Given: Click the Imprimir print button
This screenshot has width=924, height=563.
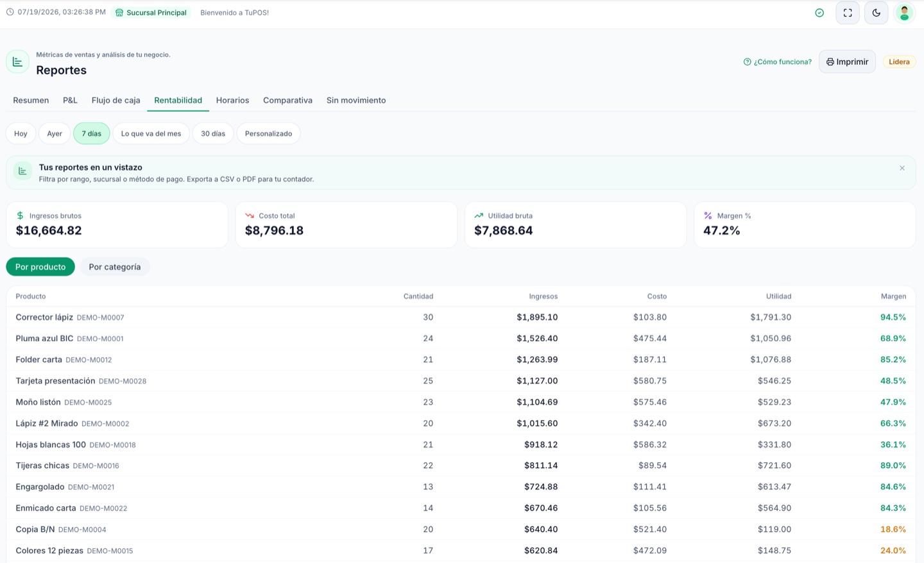Looking at the screenshot, I should point(847,62).
